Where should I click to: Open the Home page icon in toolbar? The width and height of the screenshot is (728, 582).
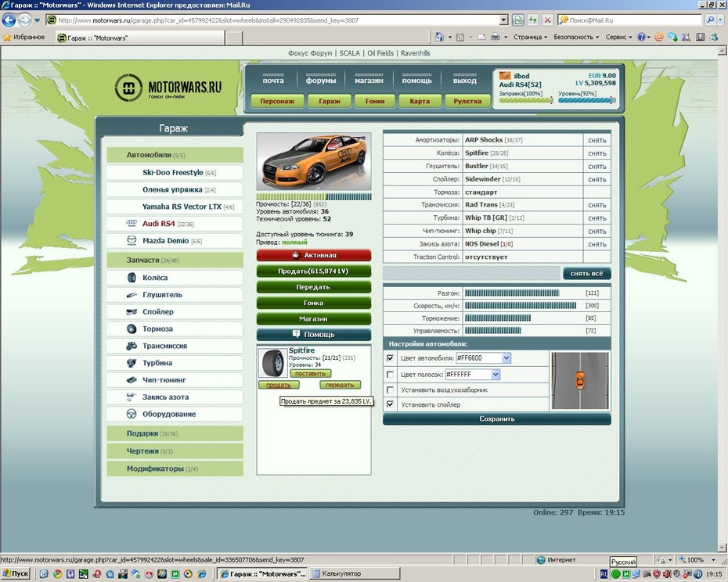tap(438, 37)
